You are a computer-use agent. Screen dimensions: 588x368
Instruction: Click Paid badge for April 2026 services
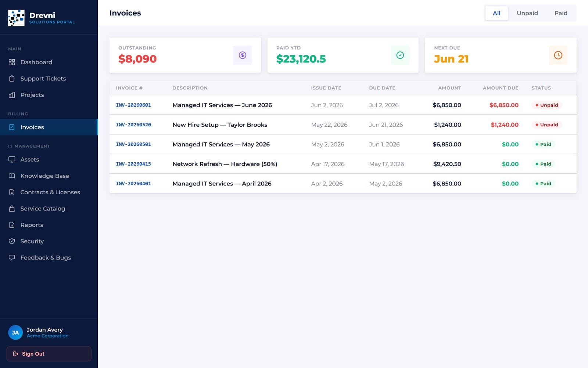coord(543,184)
